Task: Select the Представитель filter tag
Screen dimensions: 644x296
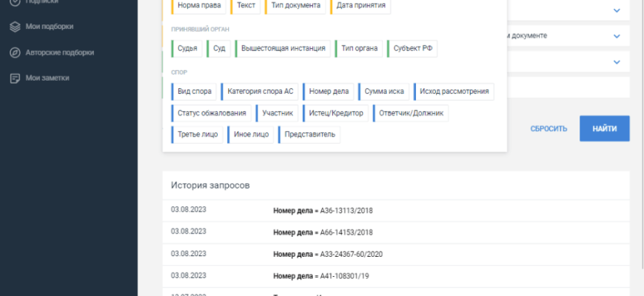Action: click(x=309, y=135)
